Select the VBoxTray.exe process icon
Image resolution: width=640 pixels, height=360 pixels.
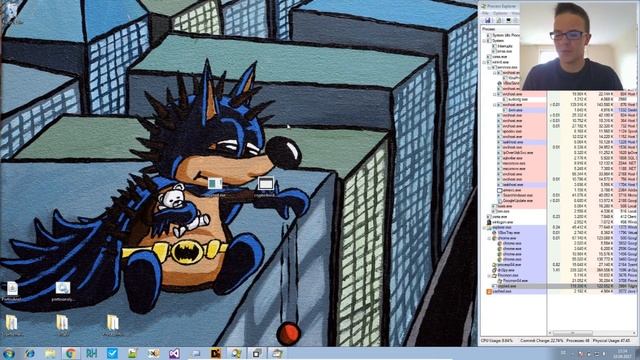click(494, 233)
